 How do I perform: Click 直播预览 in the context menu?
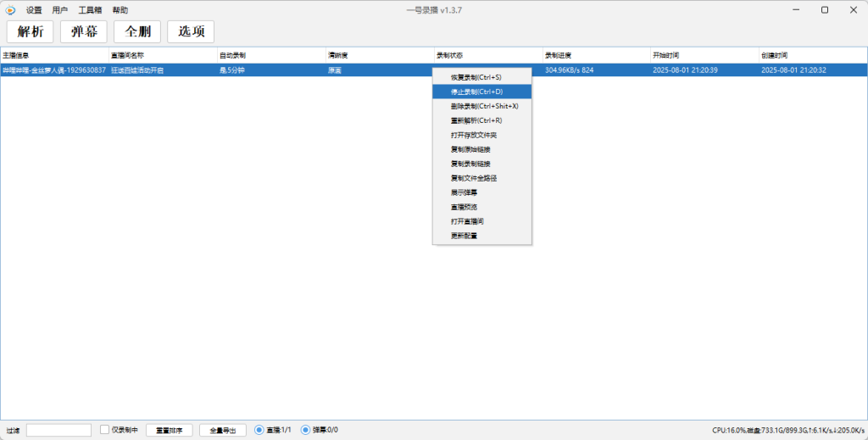[464, 207]
